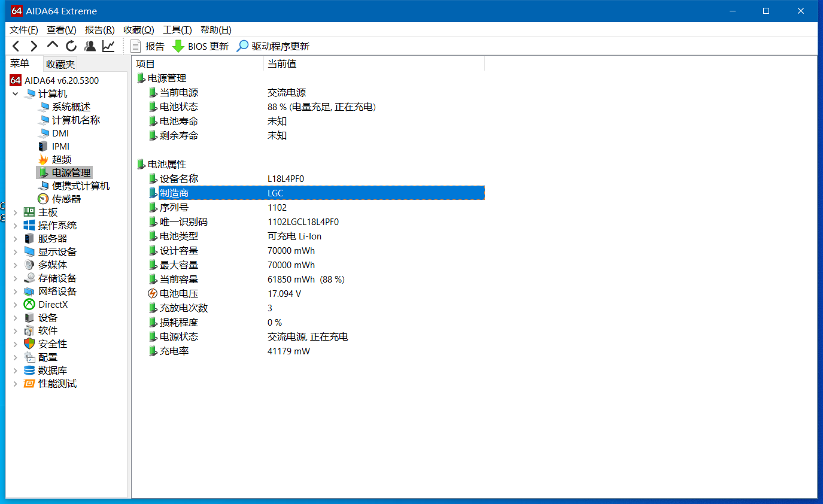Expand the 服务器 tree node
The width and height of the screenshot is (823, 504).
(15, 238)
